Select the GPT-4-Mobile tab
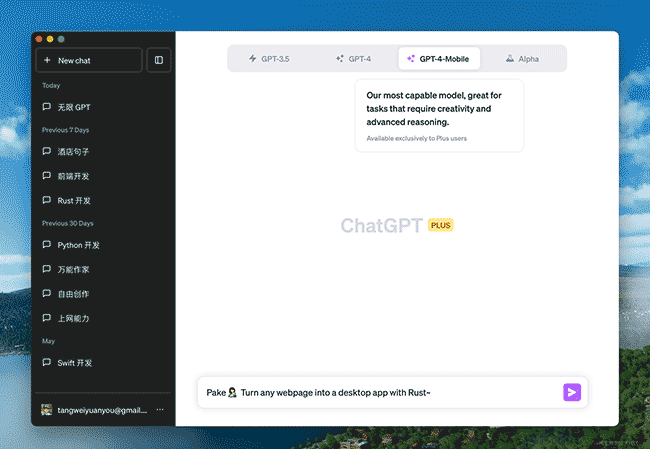 pyautogui.click(x=439, y=58)
